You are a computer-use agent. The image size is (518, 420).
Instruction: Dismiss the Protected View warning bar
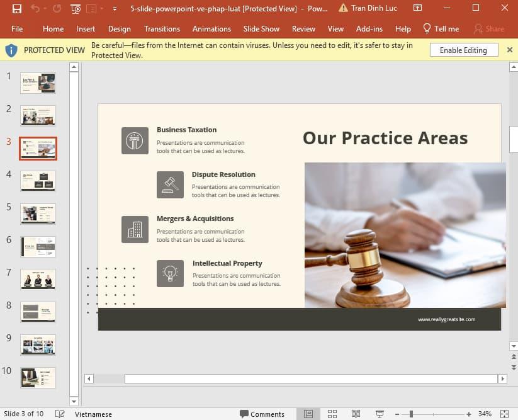tap(510, 50)
